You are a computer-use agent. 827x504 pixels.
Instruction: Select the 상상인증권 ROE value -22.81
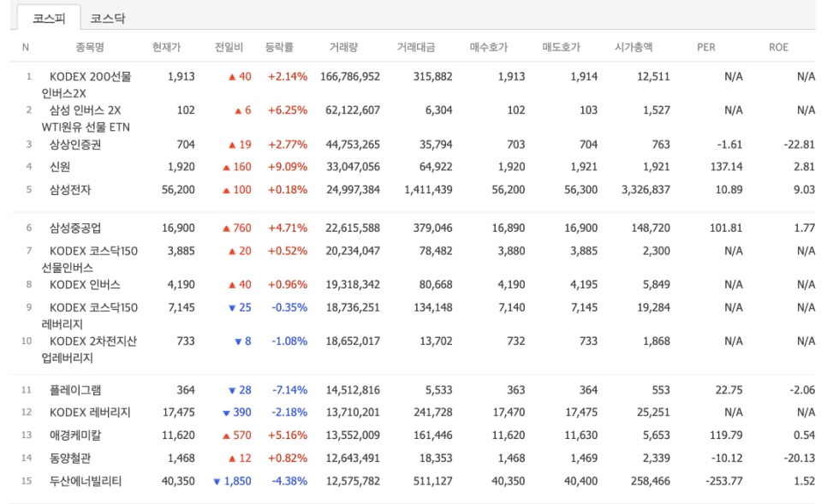[799, 145]
